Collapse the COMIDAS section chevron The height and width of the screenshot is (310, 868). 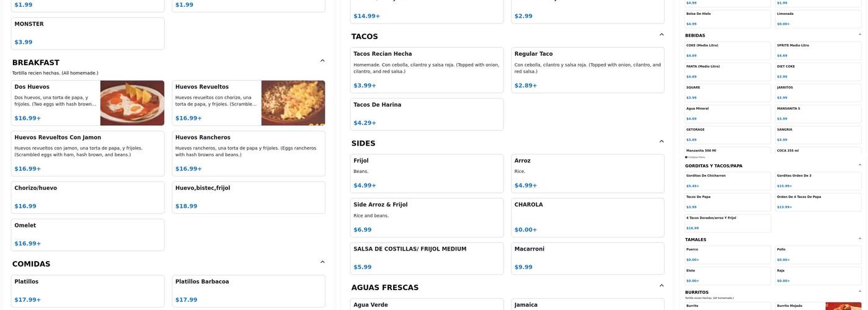pos(322,262)
